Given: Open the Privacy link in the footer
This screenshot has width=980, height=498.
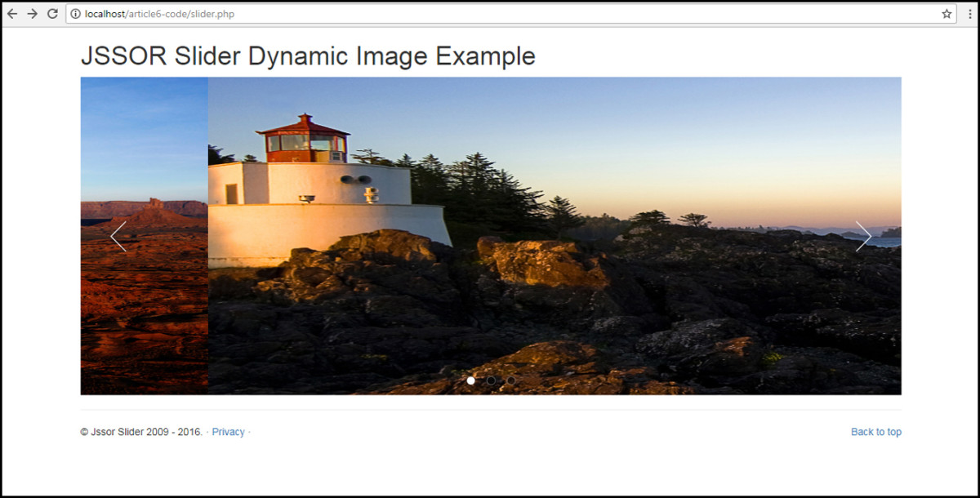Looking at the screenshot, I should tap(228, 431).
